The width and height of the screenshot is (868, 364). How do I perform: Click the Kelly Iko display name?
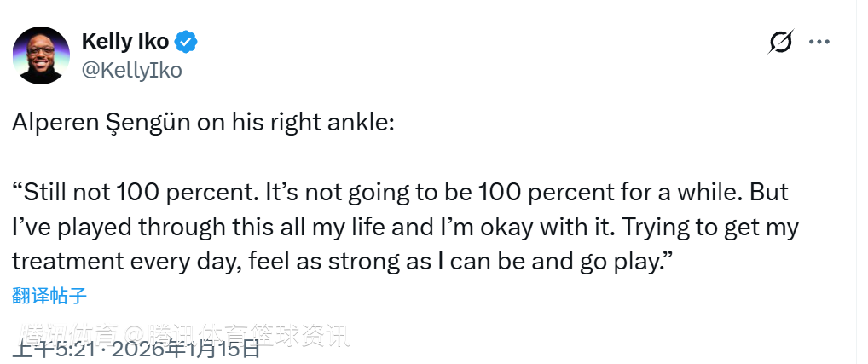pos(124,41)
